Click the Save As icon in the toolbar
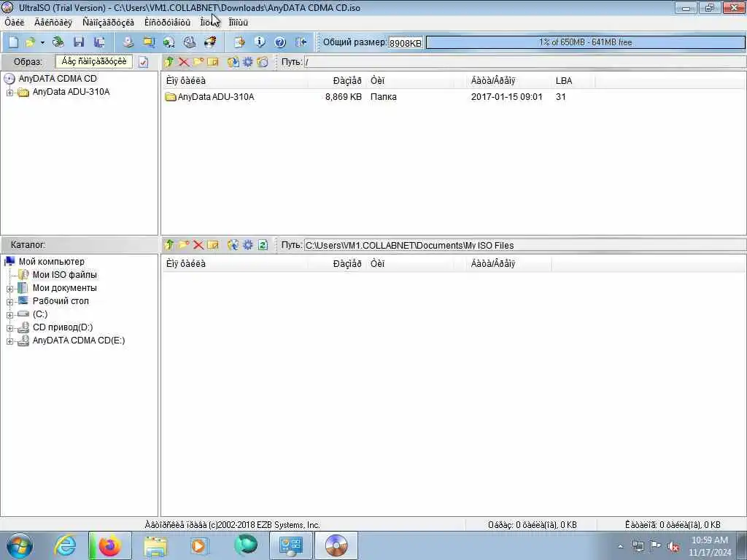This screenshot has width=747, height=560. pyautogui.click(x=99, y=42)
